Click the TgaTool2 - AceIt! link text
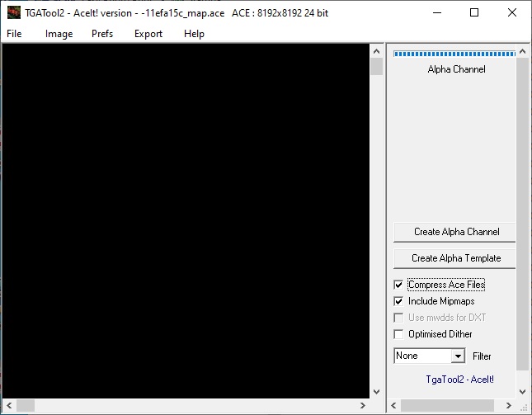 coord(459,379)
